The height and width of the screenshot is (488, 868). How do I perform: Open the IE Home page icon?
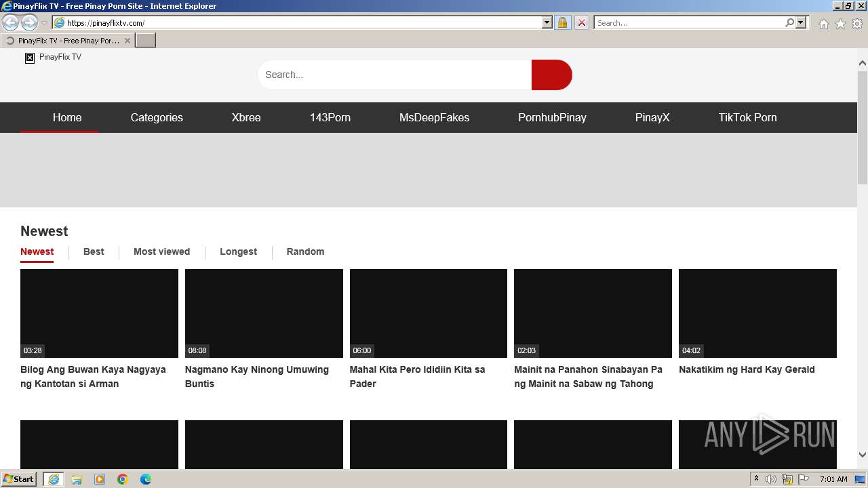823,24
